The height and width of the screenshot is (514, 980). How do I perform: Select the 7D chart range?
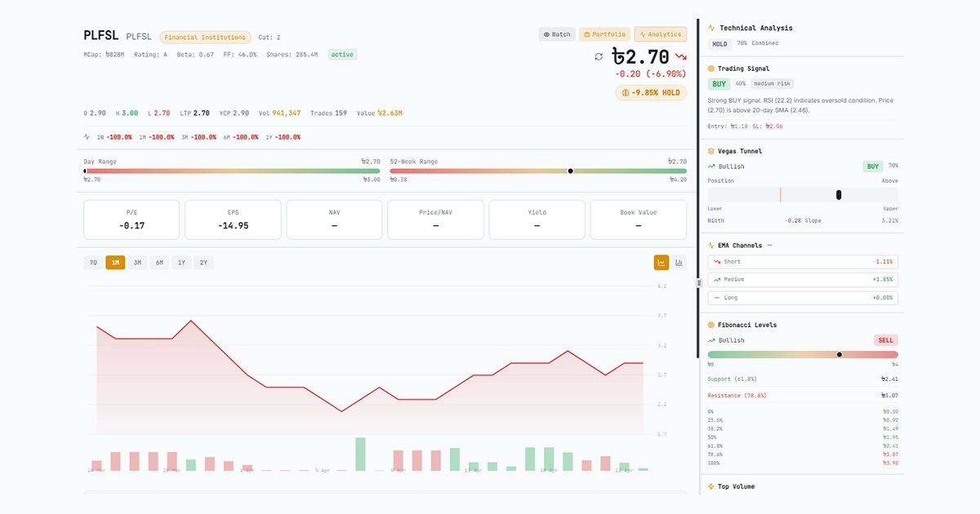pos(93,263)
